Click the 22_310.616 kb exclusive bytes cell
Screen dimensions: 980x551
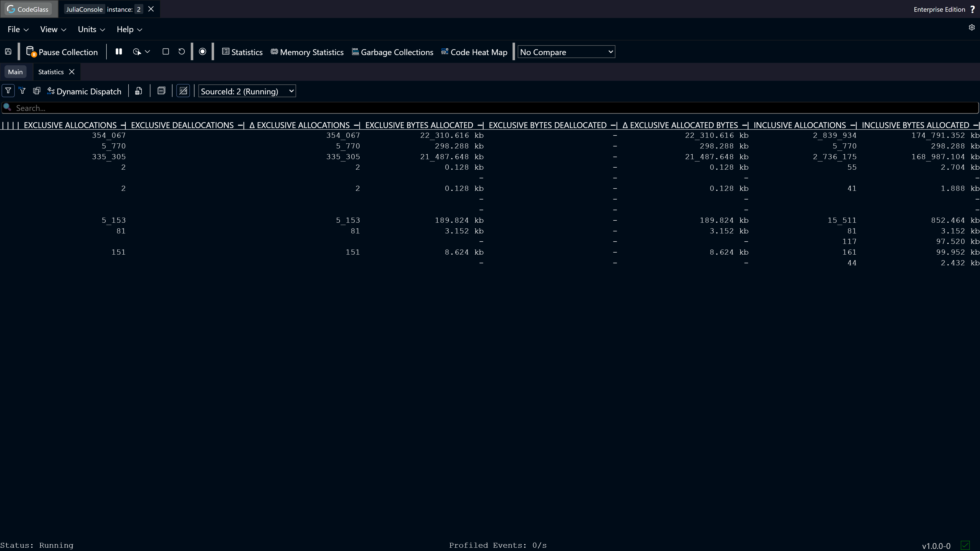[x=451, y=135]
